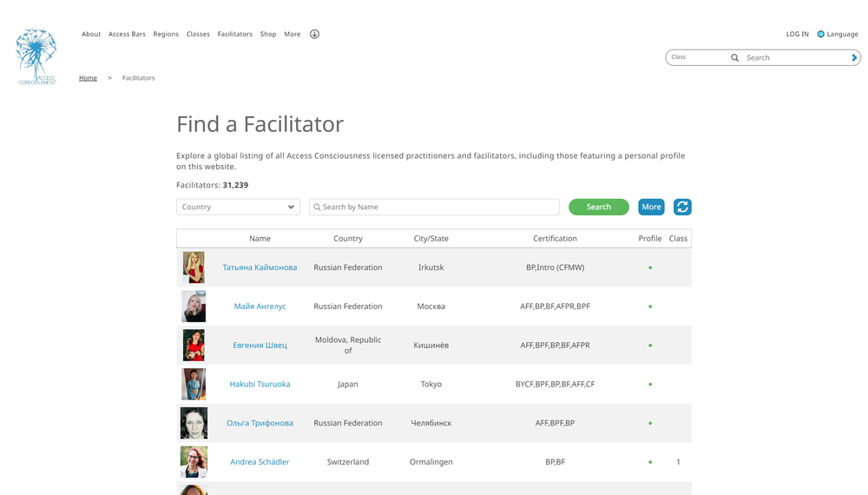Click the Name column header
Image resolution: width=868 pixels, height=495 pixels.
click(260, 239)
